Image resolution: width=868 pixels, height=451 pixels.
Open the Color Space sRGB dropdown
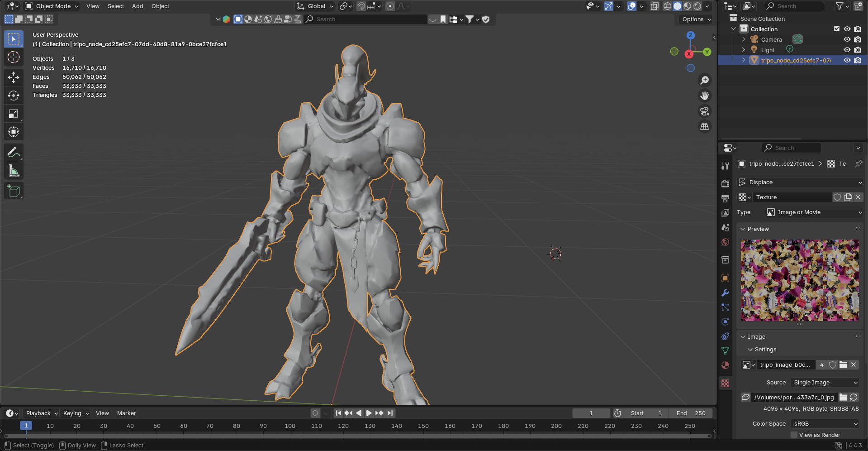pyautogui.click(x=825, y=424)
